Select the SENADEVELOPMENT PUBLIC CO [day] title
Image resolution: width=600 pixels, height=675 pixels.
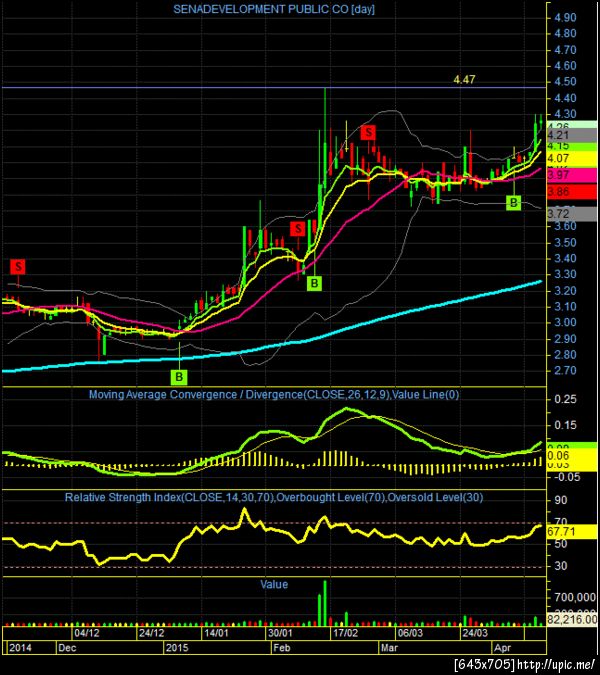tap(274, 9)
